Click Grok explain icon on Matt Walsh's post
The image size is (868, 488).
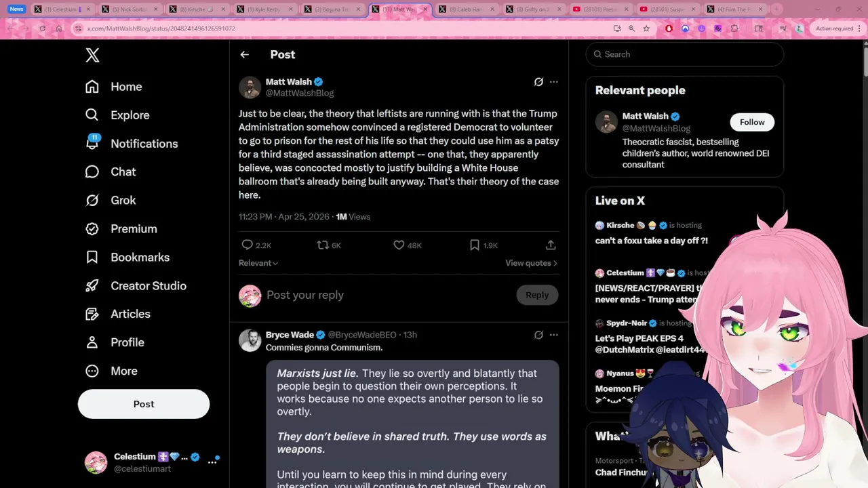538,82
